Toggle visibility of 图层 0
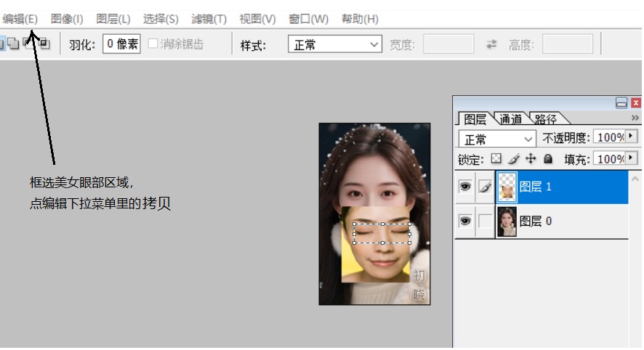 (465, 221)
